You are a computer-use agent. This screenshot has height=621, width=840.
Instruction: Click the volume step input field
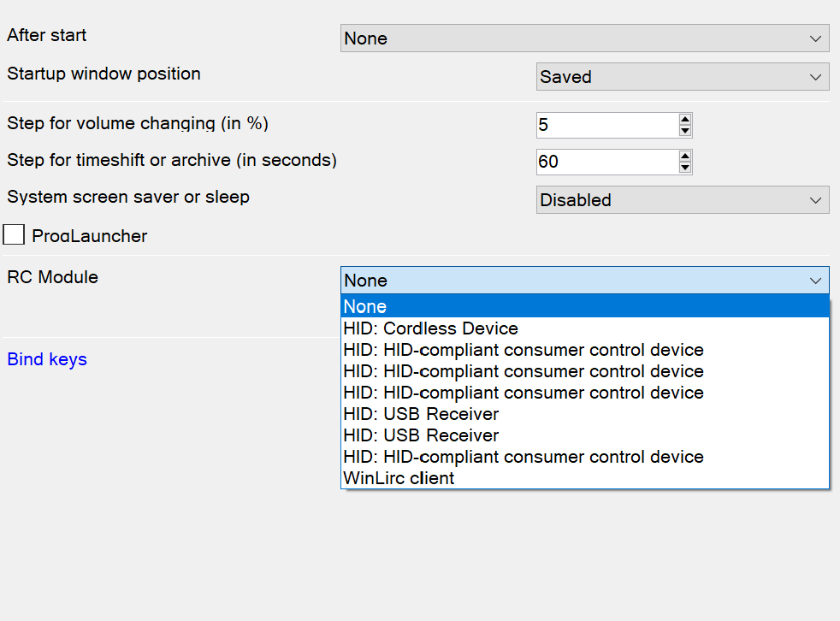pos(606,125)
